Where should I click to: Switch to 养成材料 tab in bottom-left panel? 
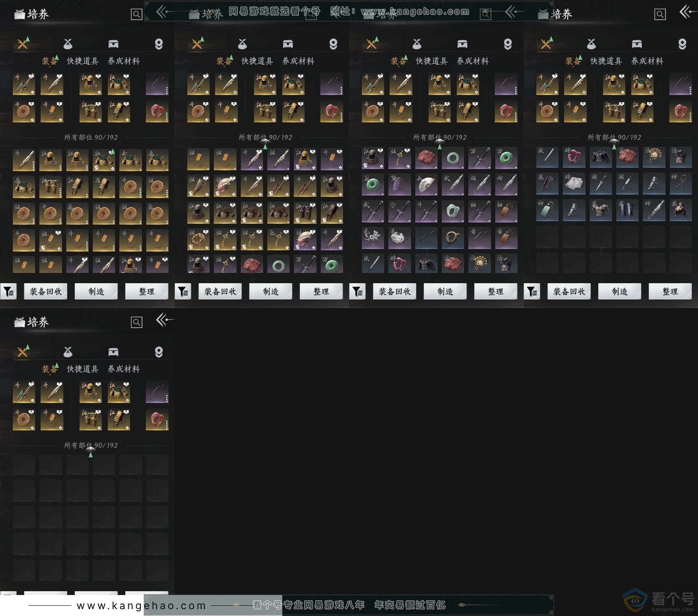[124, 369]
